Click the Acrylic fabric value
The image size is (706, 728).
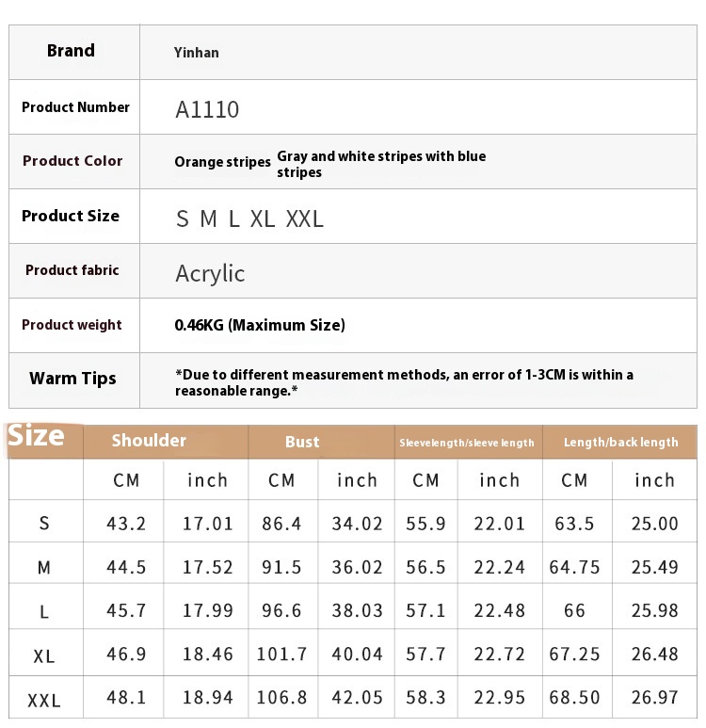[210, 273]
